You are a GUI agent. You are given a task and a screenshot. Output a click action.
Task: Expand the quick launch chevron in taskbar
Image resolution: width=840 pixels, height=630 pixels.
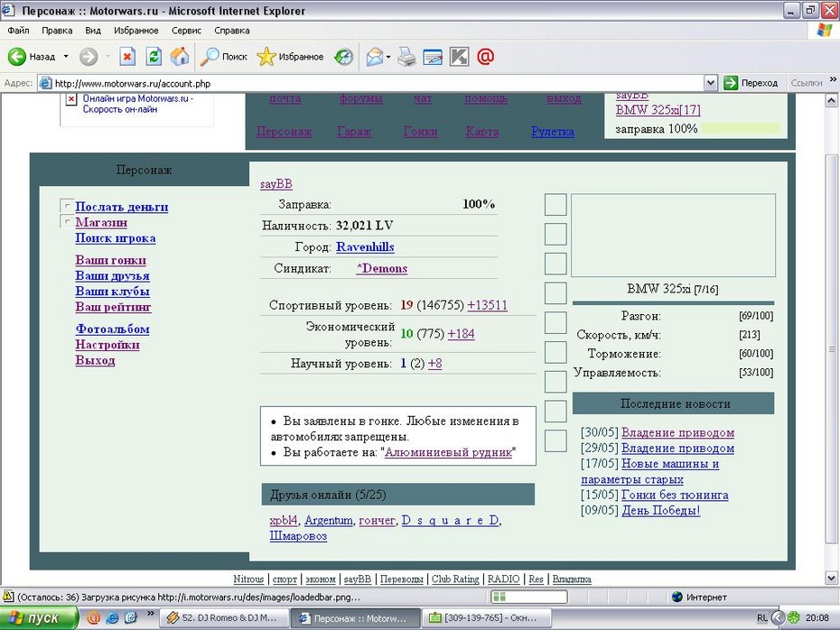[x=151, y=614]
